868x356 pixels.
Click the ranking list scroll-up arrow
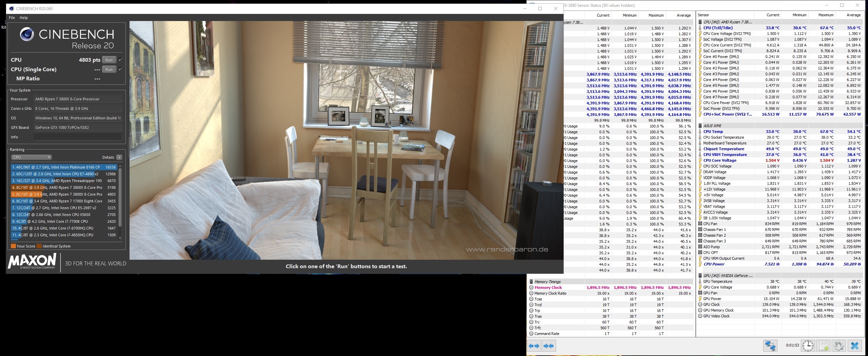pyautogui.click(x=120, y=166)
